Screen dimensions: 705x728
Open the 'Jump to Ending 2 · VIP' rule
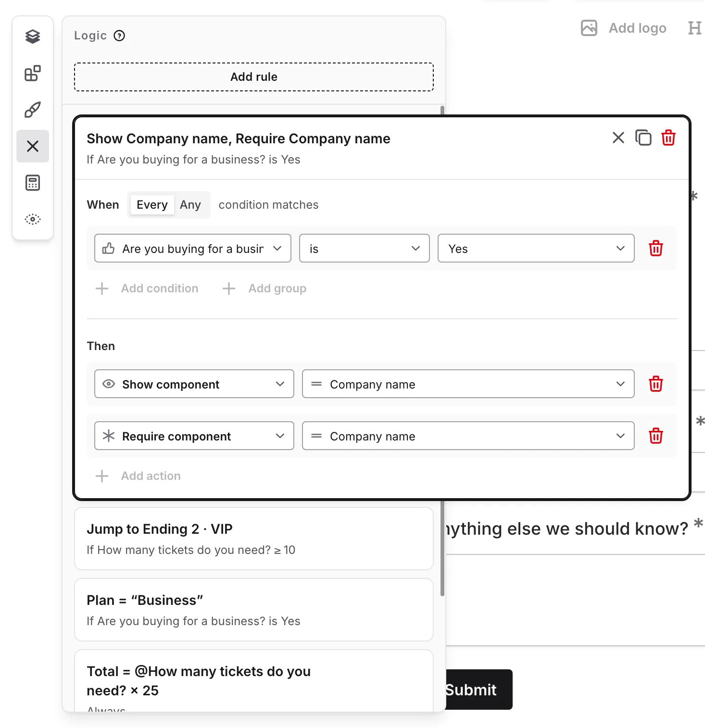click(254, 539)
